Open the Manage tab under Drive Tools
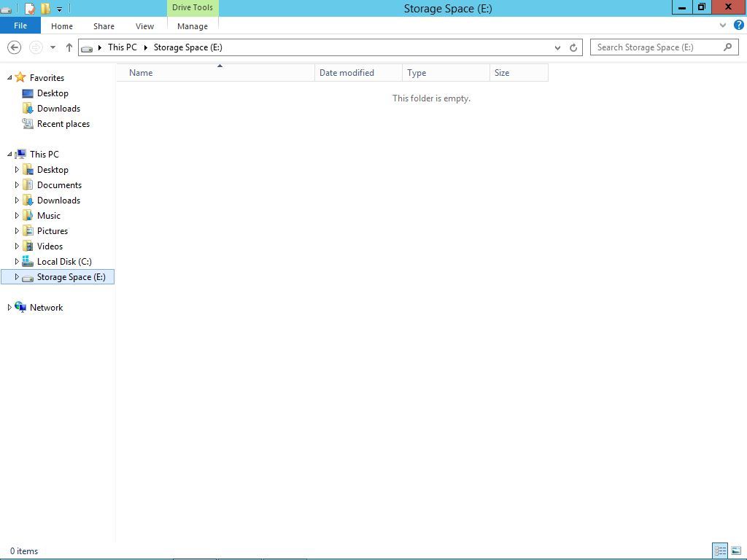 (192, 26)
